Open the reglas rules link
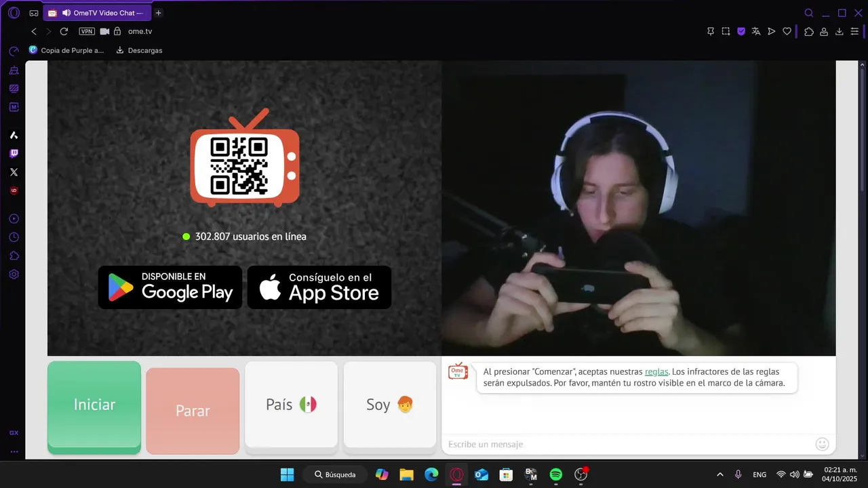Screen dimensions: 868x488 click(x=656, y=371)
